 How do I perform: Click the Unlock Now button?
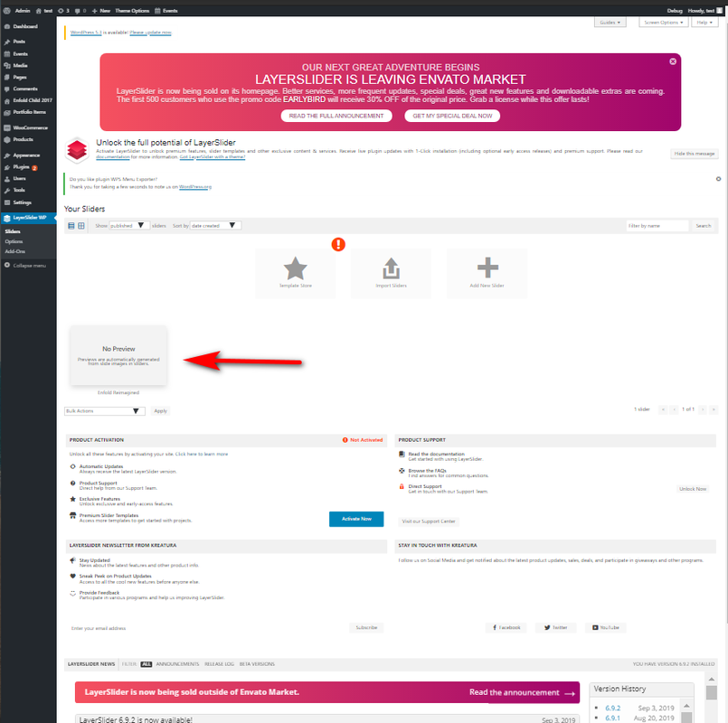692,489
